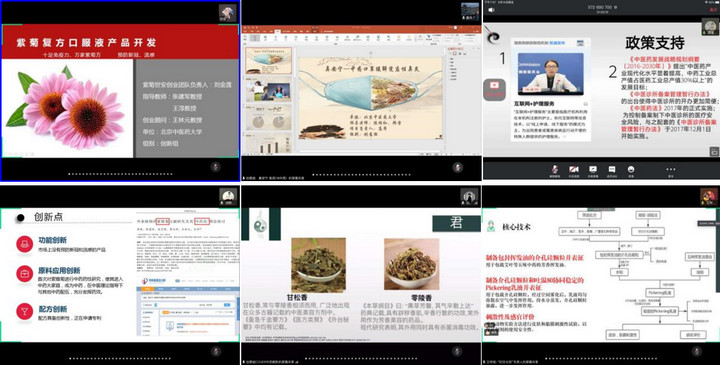Open share screen icon in meeting toolbar

(x=593, y=170)
